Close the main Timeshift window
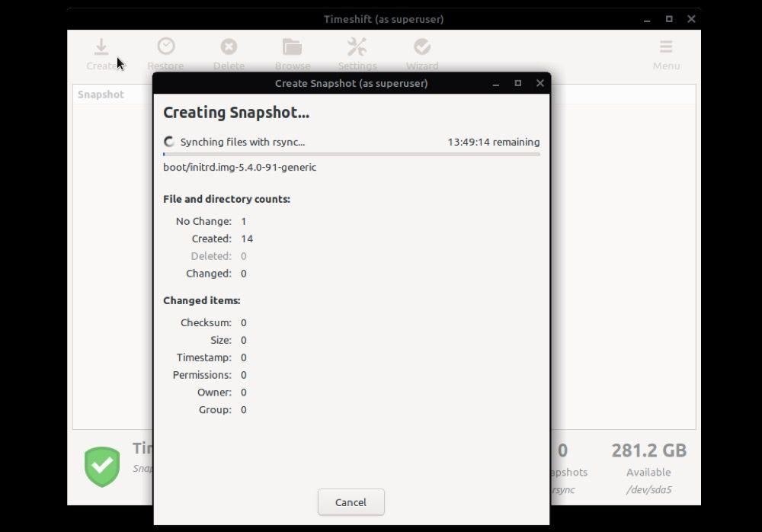The height and width of the screenshot is (532, 762). point(691,19)
